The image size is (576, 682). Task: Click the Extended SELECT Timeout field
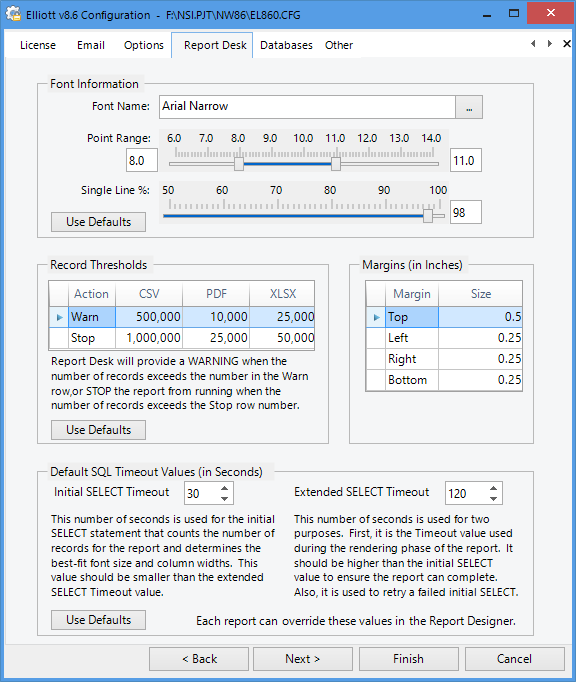[x=466, y=493]
